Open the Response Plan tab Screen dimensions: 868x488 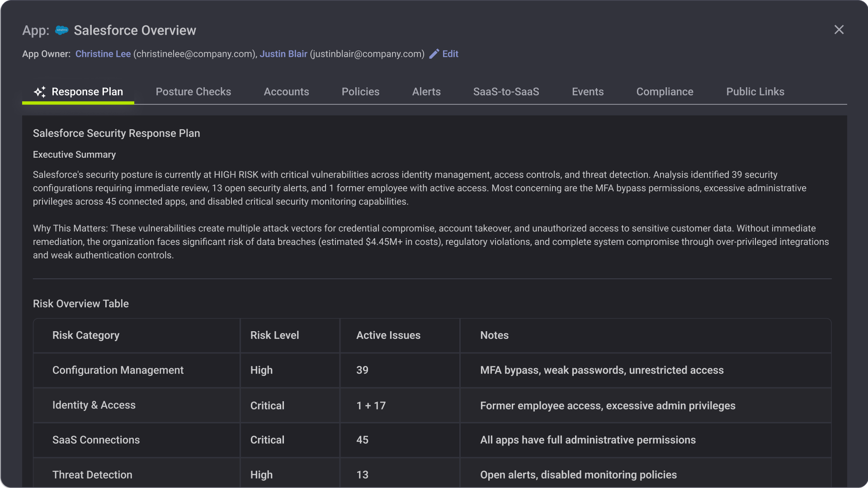coord(78,92)
